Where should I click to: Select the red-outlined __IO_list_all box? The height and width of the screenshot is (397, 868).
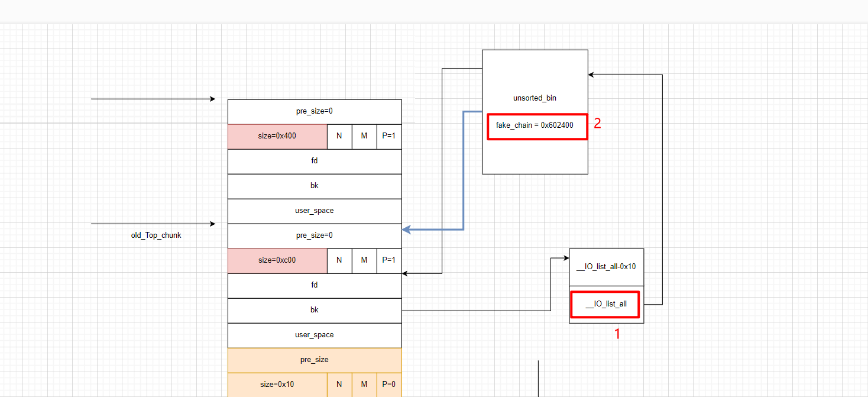[604, 305]
